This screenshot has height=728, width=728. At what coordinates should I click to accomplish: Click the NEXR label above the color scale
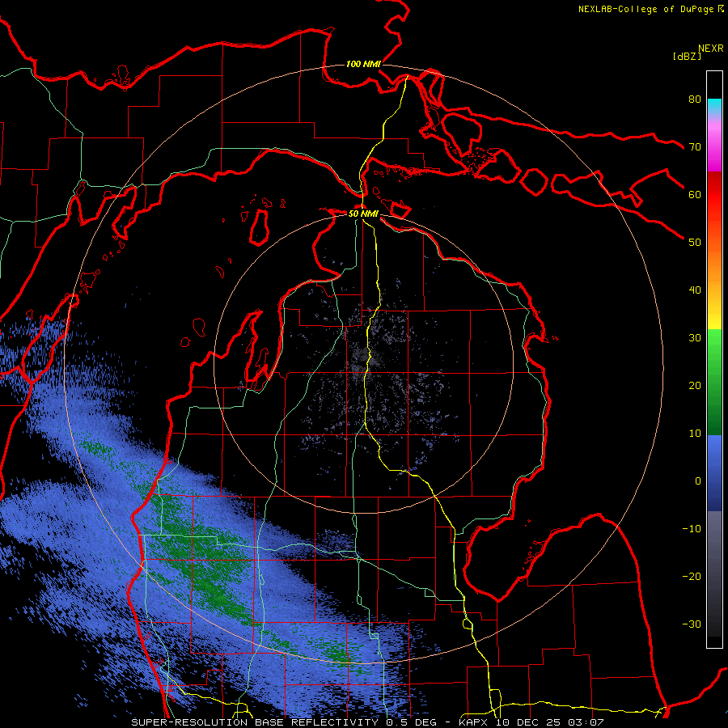[711, 49]
